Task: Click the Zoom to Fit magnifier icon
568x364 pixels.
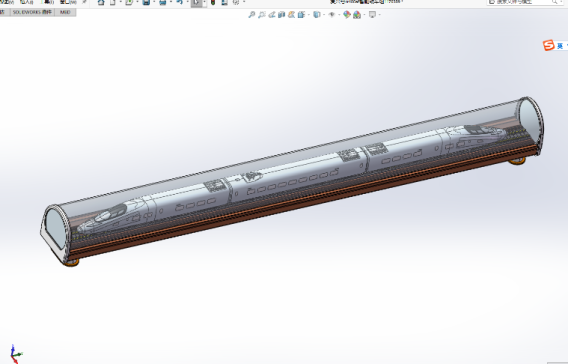Action: [x=251, y=14]
